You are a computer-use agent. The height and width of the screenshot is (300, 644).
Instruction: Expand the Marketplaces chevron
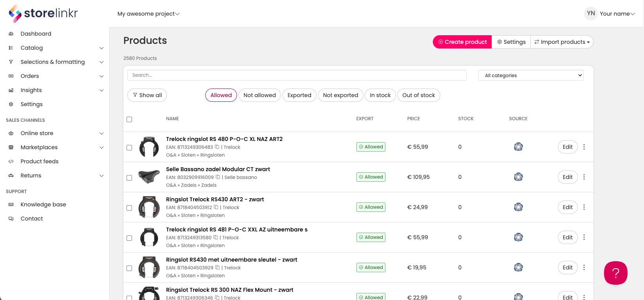101,148
